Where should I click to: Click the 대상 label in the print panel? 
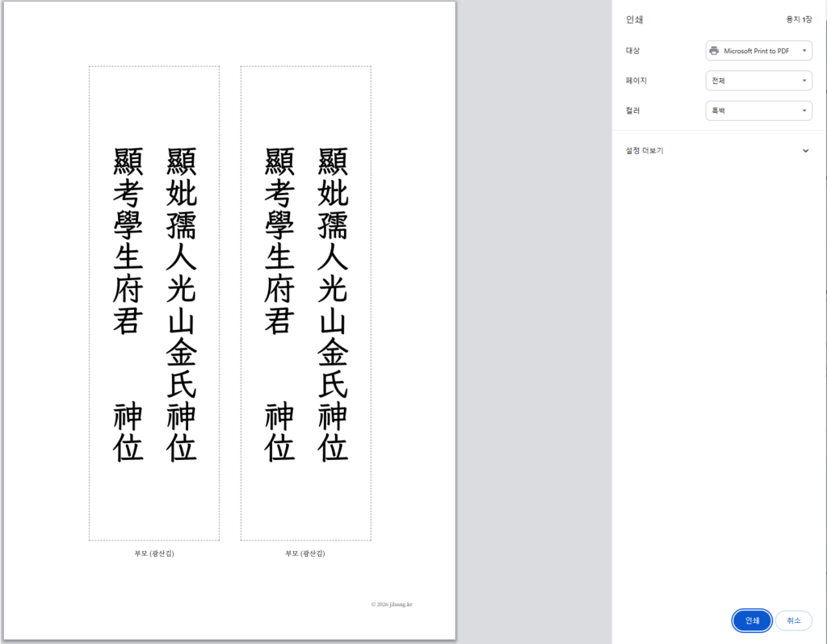(632, 51)
